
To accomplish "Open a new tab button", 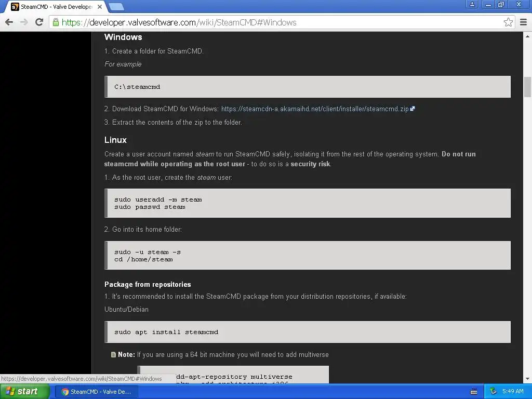I will tap(116, 7).
